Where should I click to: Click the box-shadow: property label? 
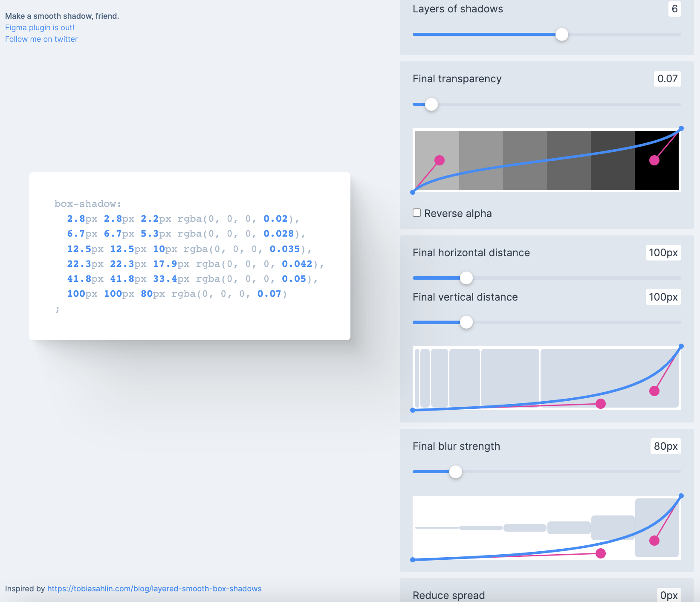tap(88, 204)
